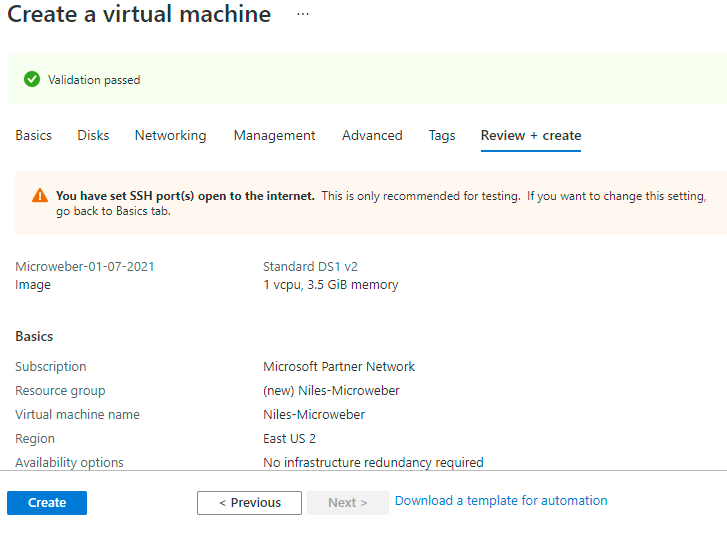The image size is (727, 536).
Task: Open the Disks tab
Action: 93,135
